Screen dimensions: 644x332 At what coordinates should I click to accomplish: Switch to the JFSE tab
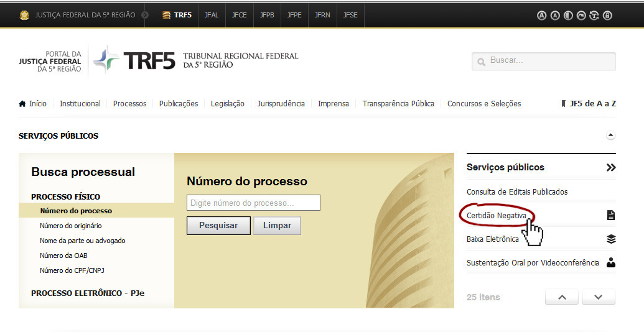click(x=350, y=15)
